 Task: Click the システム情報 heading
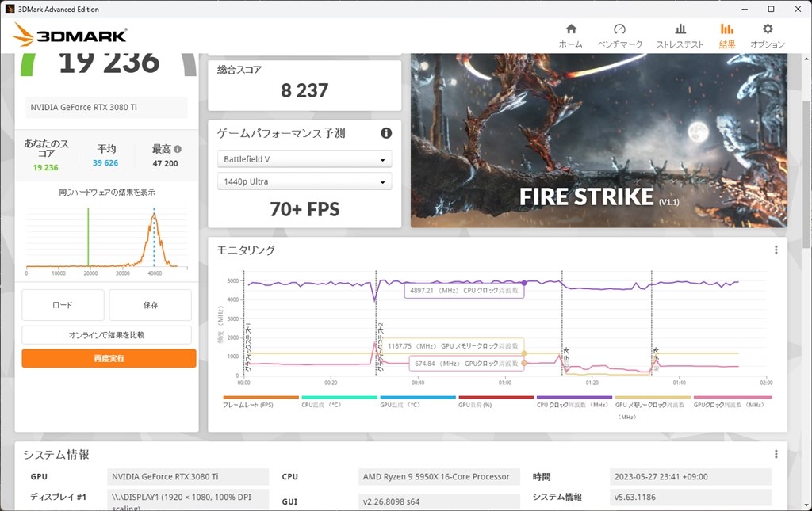coord(56,455)
